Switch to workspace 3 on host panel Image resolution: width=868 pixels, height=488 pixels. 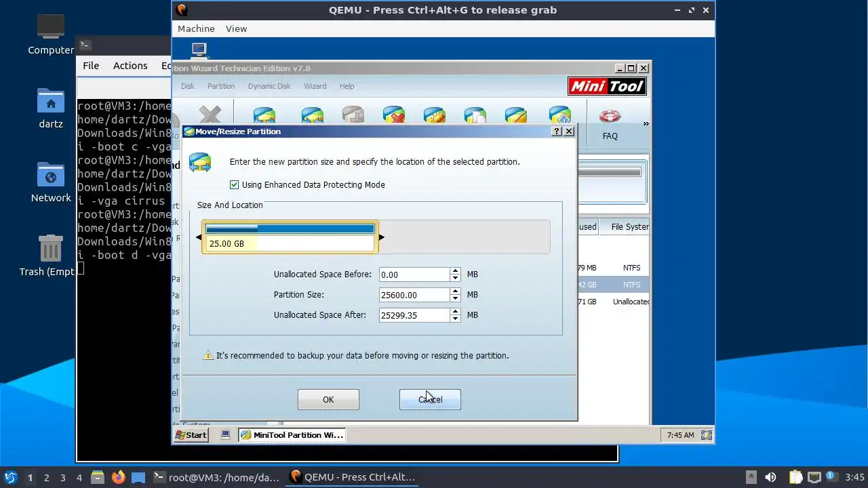[x=63, y=477]
